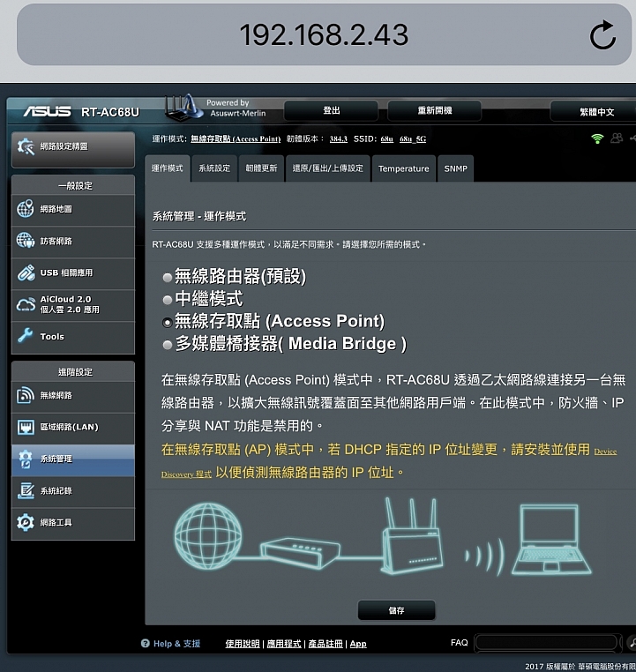The height and width of the screenshot is (672, 636).
Task: Open the 使用說明 manual link
Action: pyautogui.click(x=243, y=644)
